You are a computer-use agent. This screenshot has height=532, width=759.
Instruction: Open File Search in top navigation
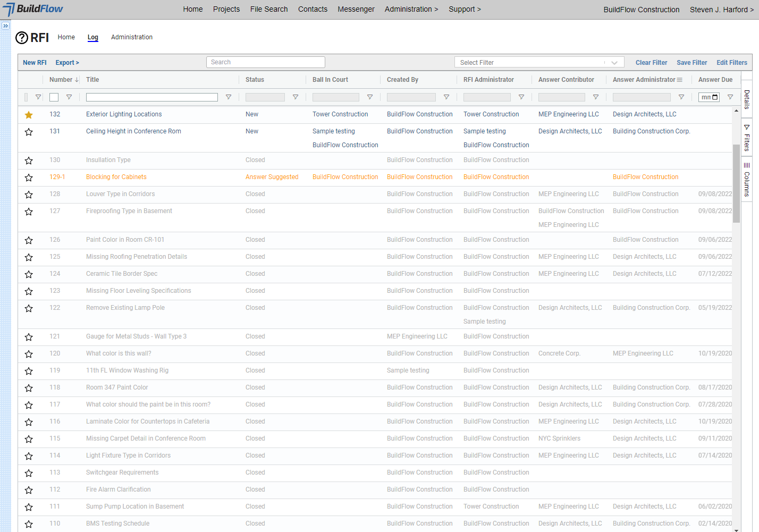[269, 9]
